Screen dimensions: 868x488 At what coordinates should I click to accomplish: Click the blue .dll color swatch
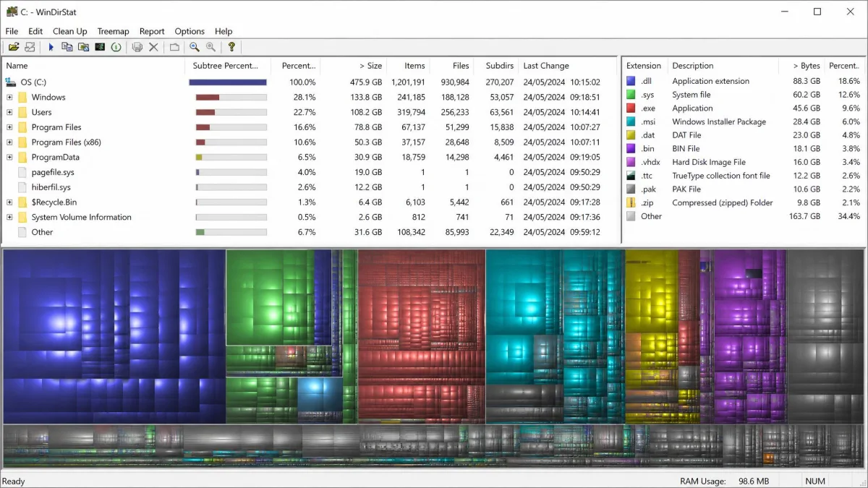pos(631,81)
